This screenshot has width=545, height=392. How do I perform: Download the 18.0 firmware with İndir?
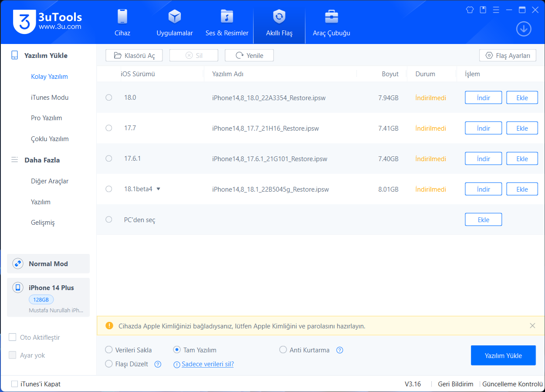click(x=484, y=98)
